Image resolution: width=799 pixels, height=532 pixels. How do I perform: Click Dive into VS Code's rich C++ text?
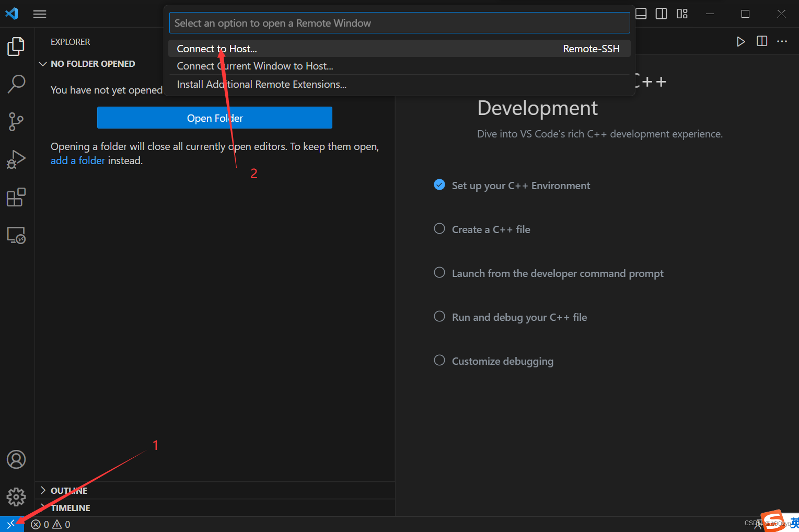point(600,134)
